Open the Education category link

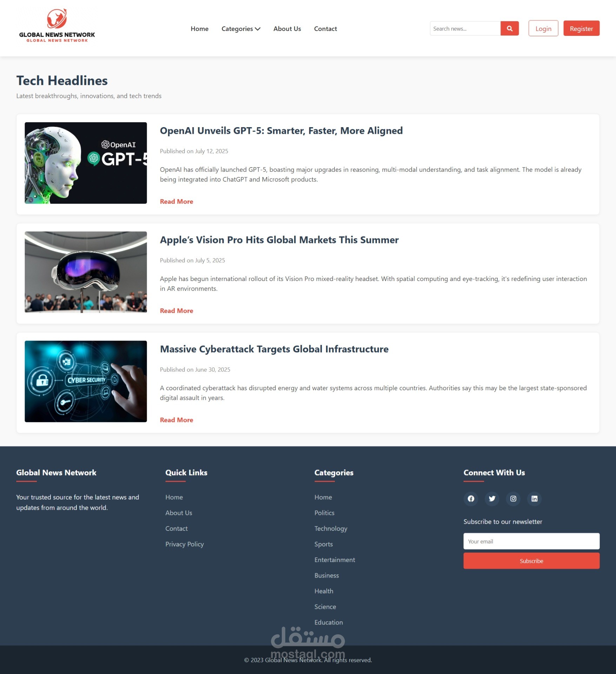click(329, 622)
